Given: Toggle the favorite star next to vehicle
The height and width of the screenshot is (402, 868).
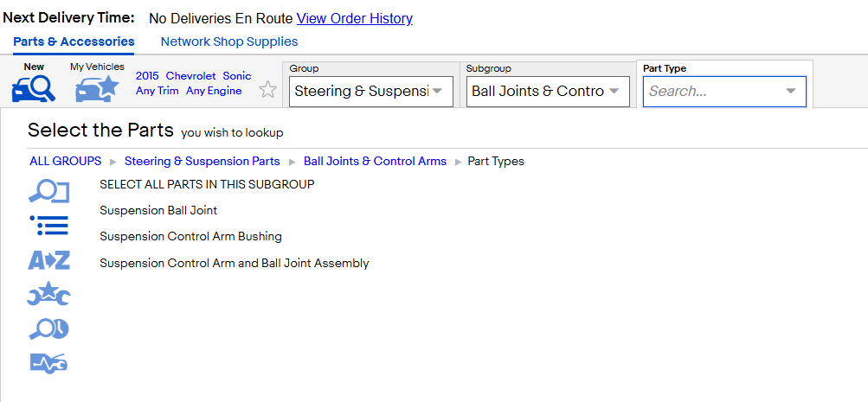Looking at the screenshot, I should pyautogui.click(x=268, y=90).
